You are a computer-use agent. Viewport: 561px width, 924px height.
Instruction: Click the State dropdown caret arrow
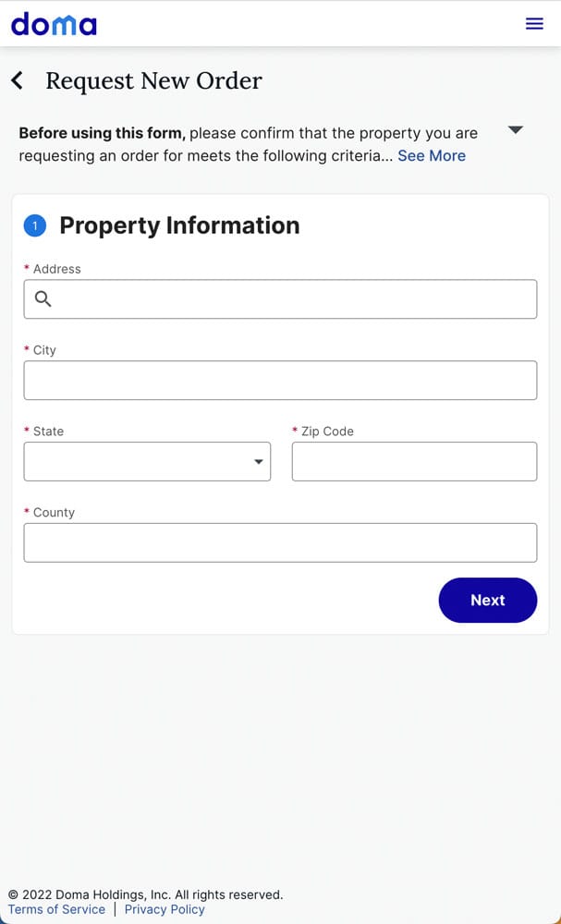coord(259,462)
